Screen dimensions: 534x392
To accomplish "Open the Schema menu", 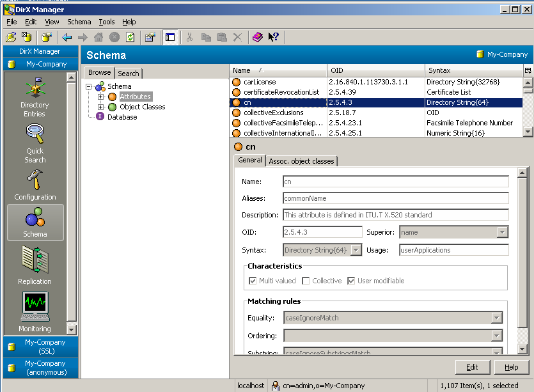I will pyautogui.click(x=79, y=22).
